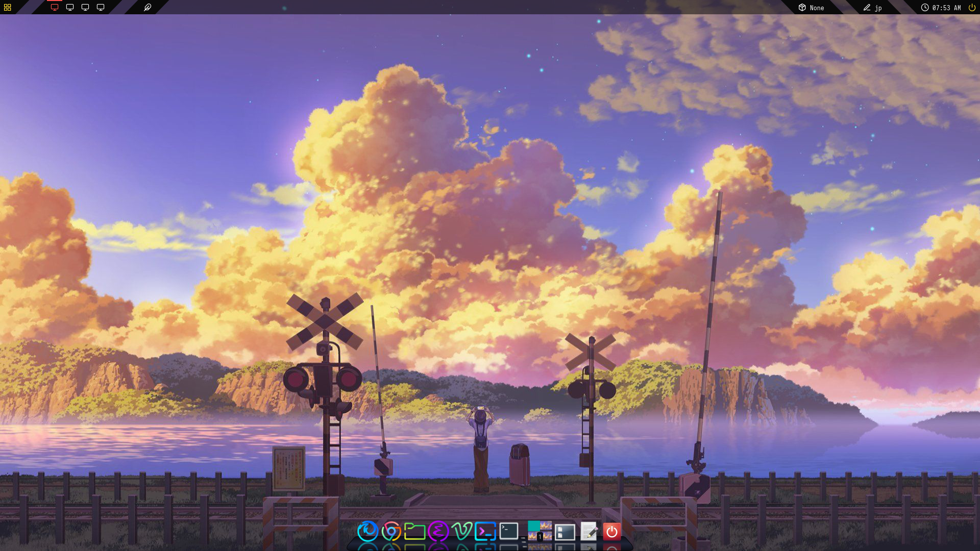Switch to the second workspace monitor icon
The width and height of the screenshot is (980, 551).
click(70, 8)
